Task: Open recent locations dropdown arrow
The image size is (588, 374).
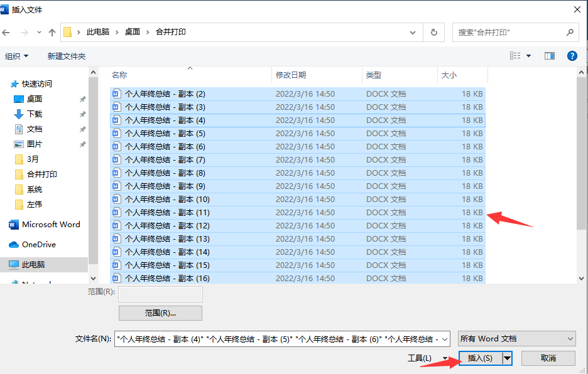Action: [39, 33]
